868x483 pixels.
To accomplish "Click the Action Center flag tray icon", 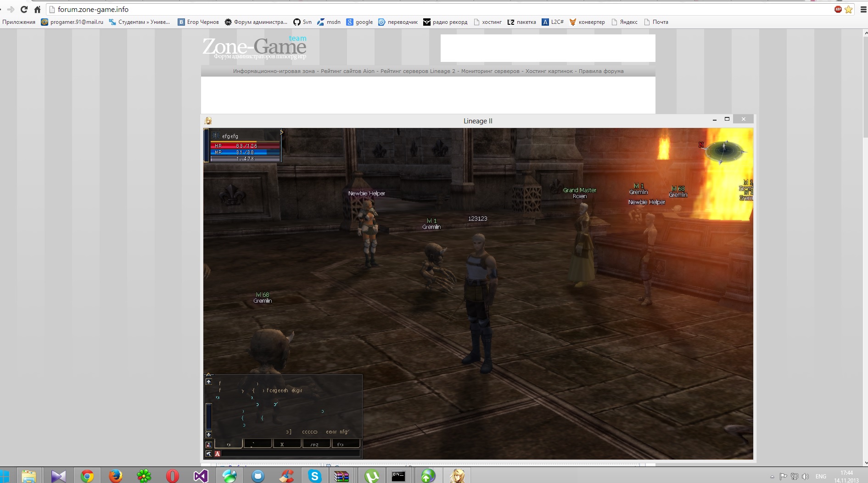I will (784, 477).
